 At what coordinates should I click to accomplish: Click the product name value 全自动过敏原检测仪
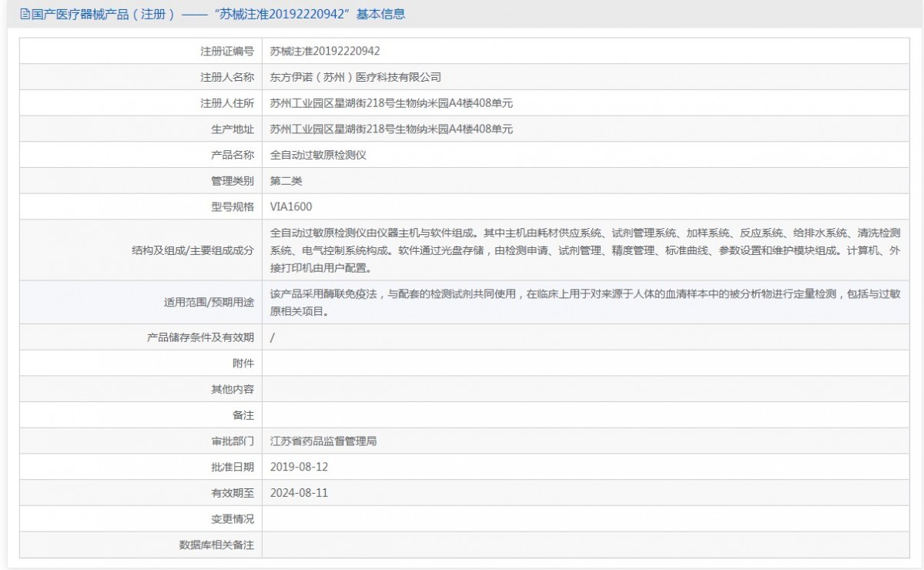click(x=318, y=155)
